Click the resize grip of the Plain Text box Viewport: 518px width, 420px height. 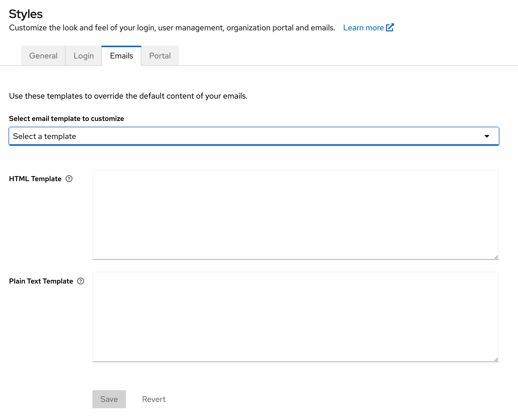pos(496,359)
